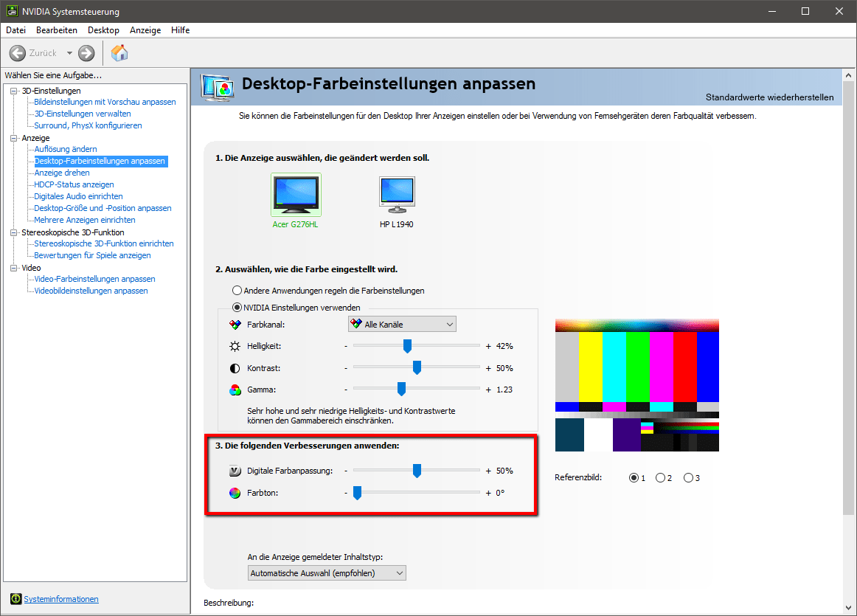The width and height of the screenshot is (857, 616).
Task: Open the Back button history dropdown arrow
Action: (69, 53)
